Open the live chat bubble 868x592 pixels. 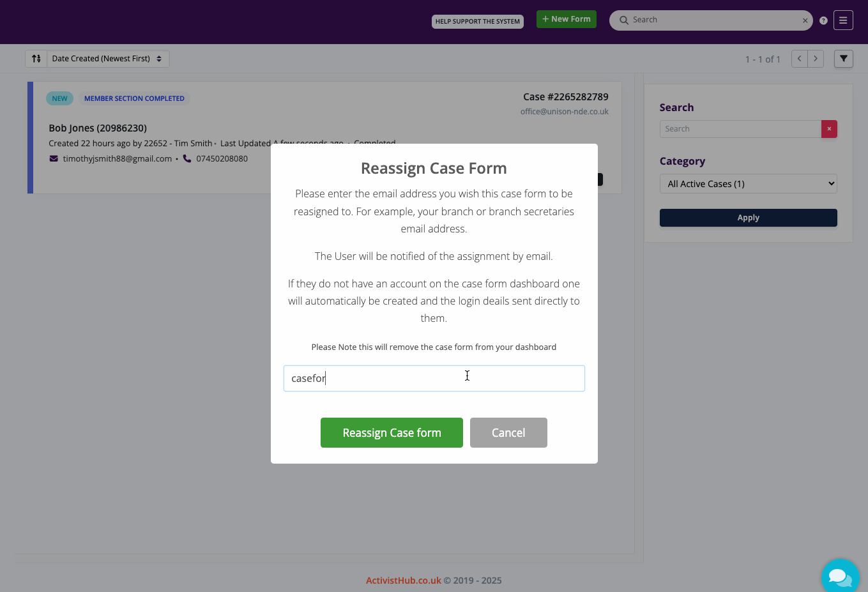[x=839, y=577]
